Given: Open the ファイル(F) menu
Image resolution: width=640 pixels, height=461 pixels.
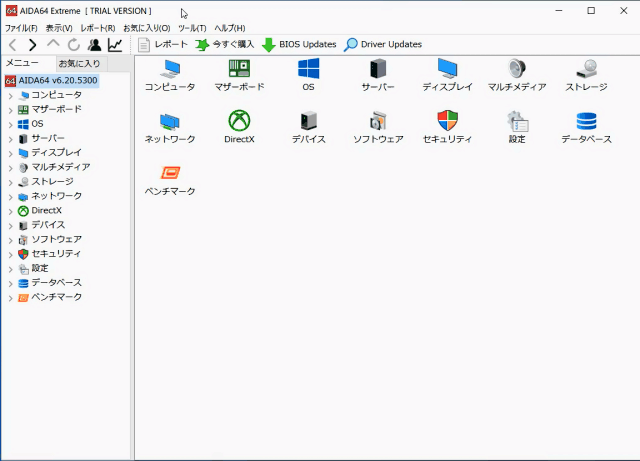Looking at the screenshot, I should tap(21, 28).
